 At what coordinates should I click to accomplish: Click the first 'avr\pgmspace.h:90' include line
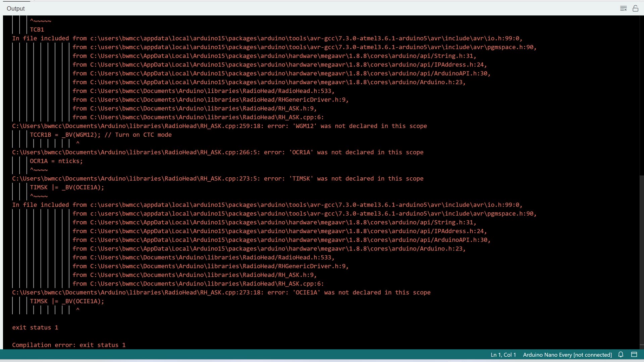coord(305,47)
